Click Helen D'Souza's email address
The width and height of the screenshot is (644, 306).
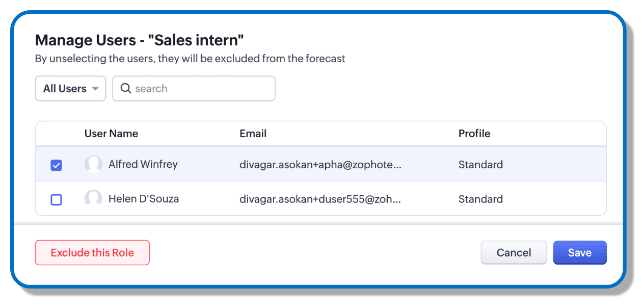coord(320,199)
